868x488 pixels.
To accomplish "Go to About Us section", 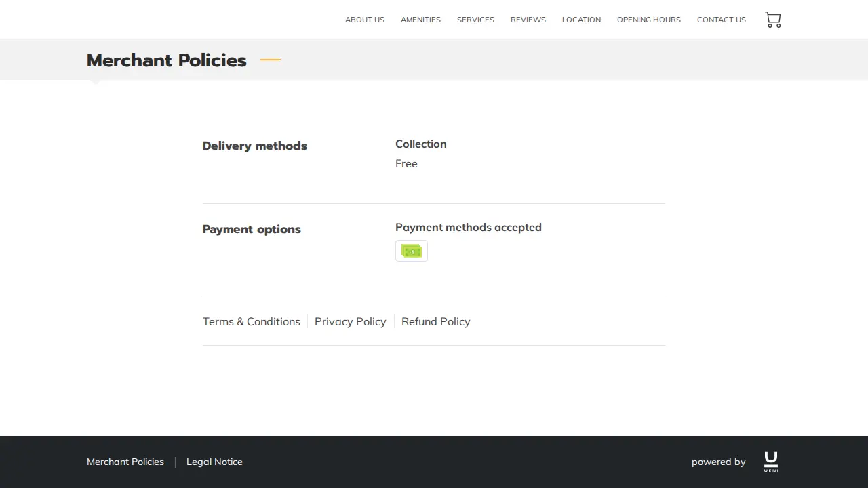I will click(365, 20).
